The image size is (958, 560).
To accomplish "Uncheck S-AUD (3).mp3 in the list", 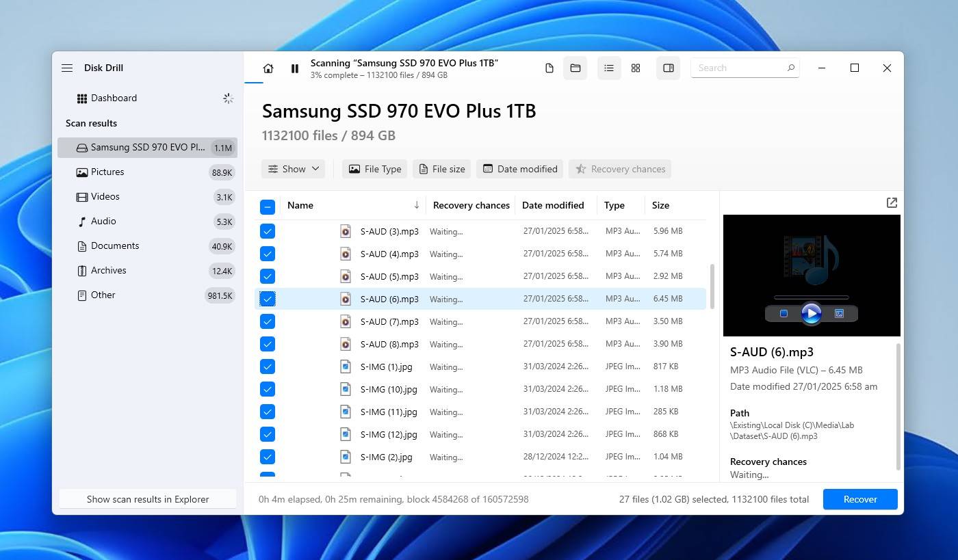I will coord(268,231).
